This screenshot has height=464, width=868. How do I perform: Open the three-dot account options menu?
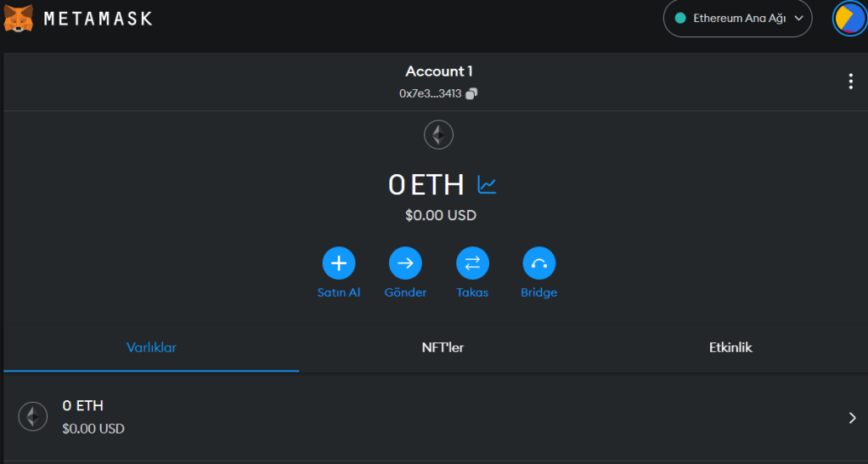(850, 82)
